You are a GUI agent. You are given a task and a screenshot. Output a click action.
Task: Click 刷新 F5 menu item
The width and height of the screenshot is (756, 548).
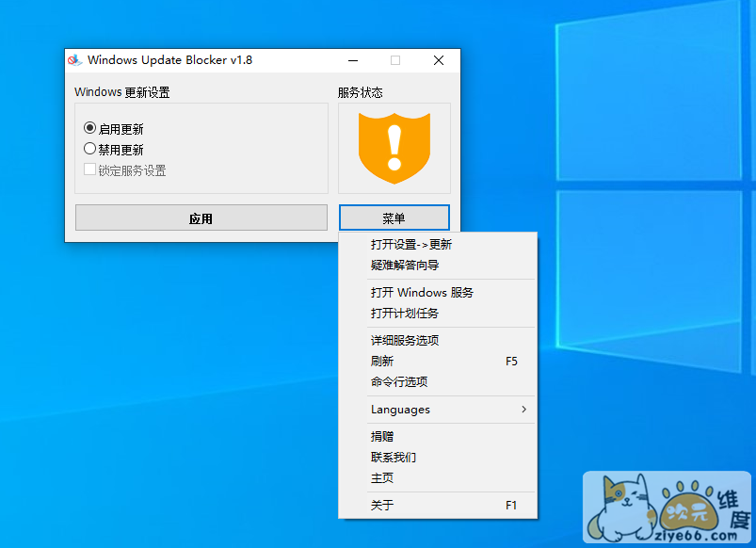tap(438, 362)
